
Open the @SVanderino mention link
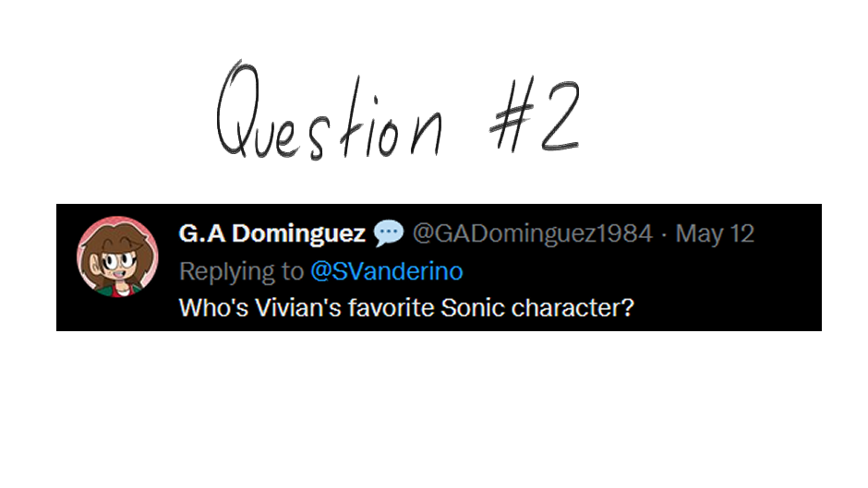tap(386, 271)
